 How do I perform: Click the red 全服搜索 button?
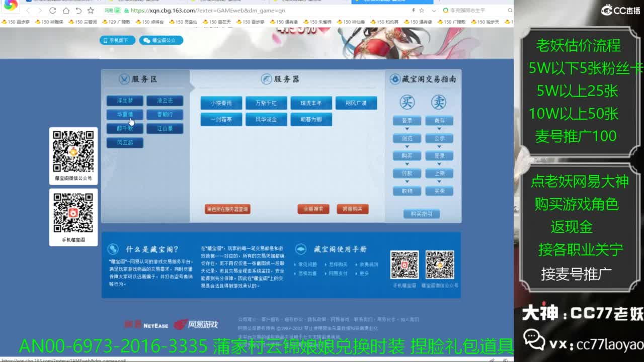(313, 209)
